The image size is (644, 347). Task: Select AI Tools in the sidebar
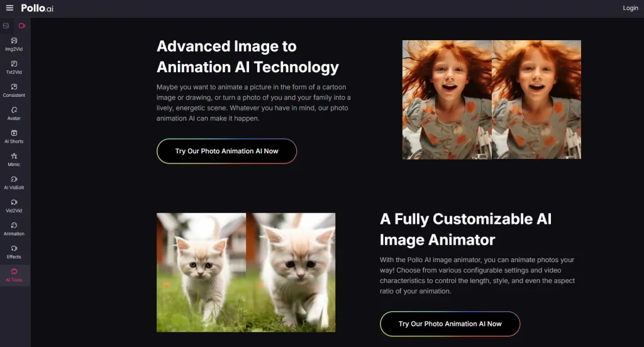click(15, 275)
